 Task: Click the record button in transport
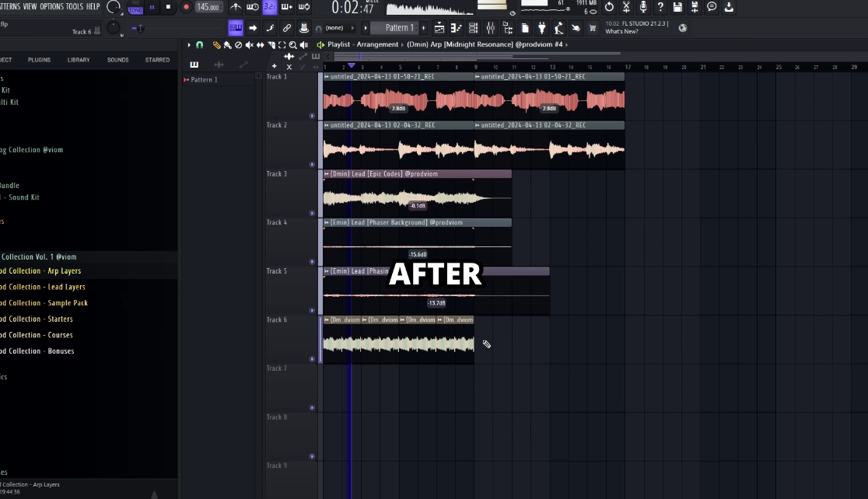point(186,7)
